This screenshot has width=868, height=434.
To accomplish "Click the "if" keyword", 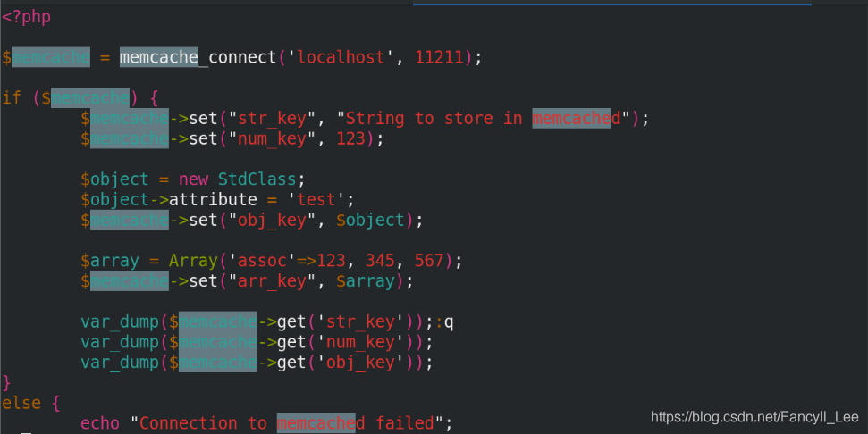I will [11, 98].
